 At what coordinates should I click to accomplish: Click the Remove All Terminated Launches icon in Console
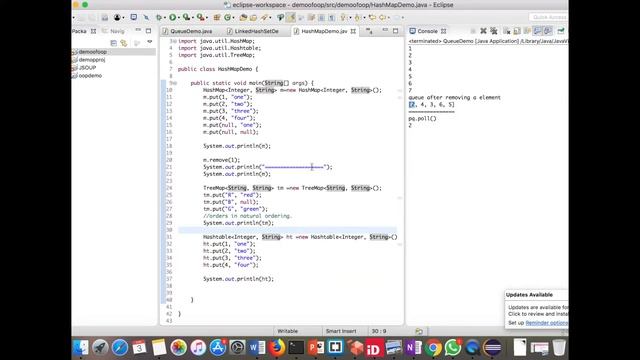click(494, 31)
